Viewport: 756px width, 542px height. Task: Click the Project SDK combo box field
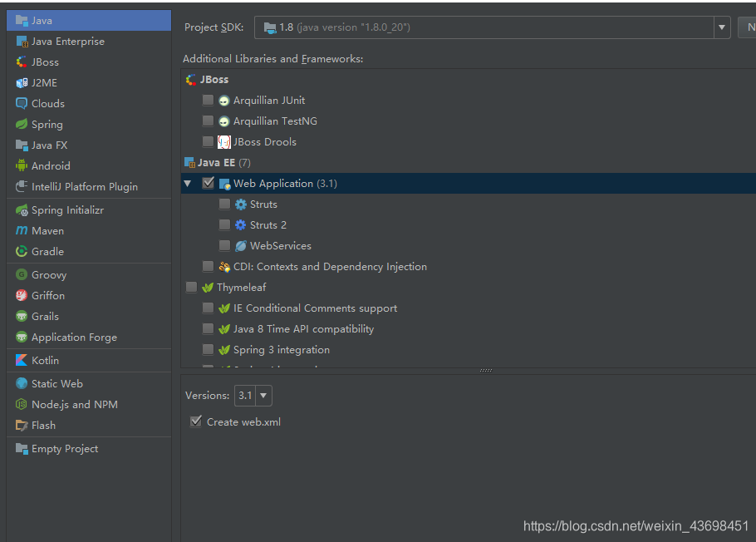pyautogui.click(x=493, y=27)
